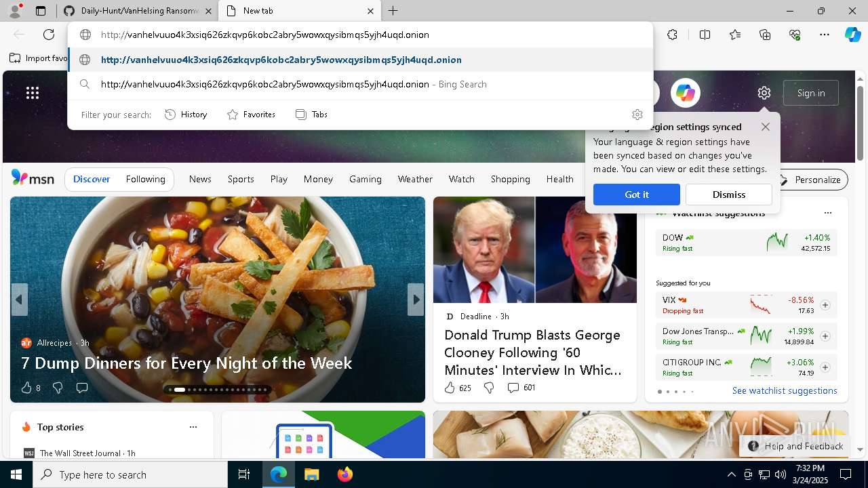Filter search by Tabs
This screenshot has width=868, height=488.
[x=311, y=115]
